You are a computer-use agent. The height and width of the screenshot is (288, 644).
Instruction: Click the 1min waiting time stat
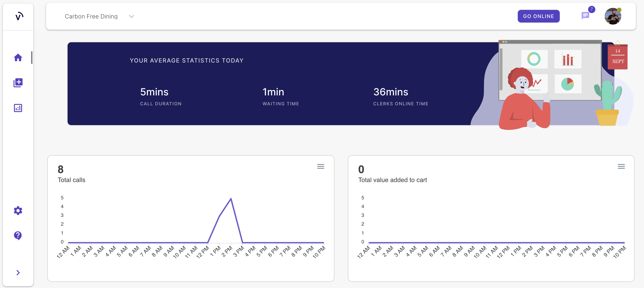click(273, 92)
